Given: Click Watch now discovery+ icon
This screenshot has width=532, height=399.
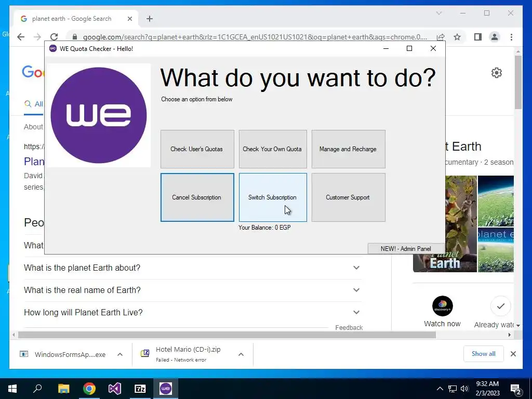Looking at the screenshot, I should [443, 306].
